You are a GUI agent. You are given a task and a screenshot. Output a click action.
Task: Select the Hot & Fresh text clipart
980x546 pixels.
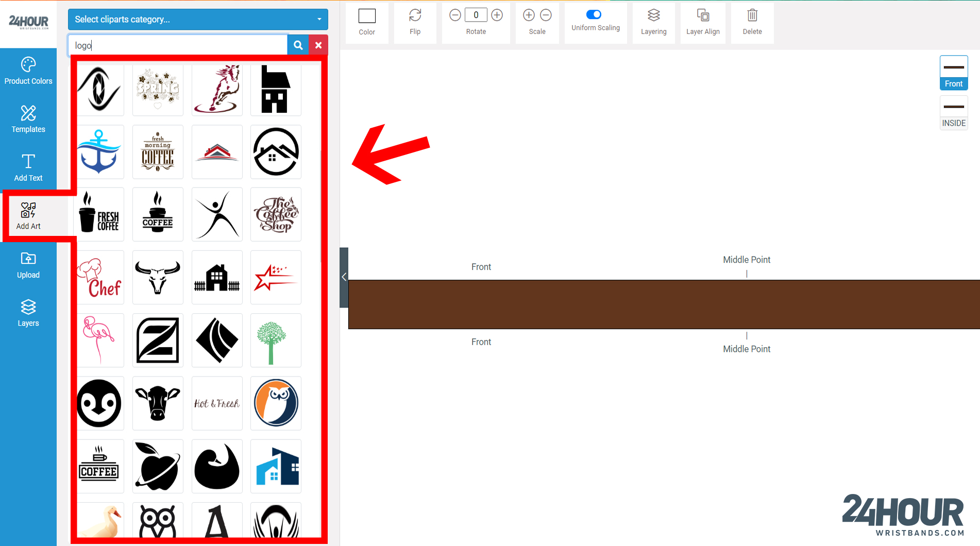coord(217,403)
